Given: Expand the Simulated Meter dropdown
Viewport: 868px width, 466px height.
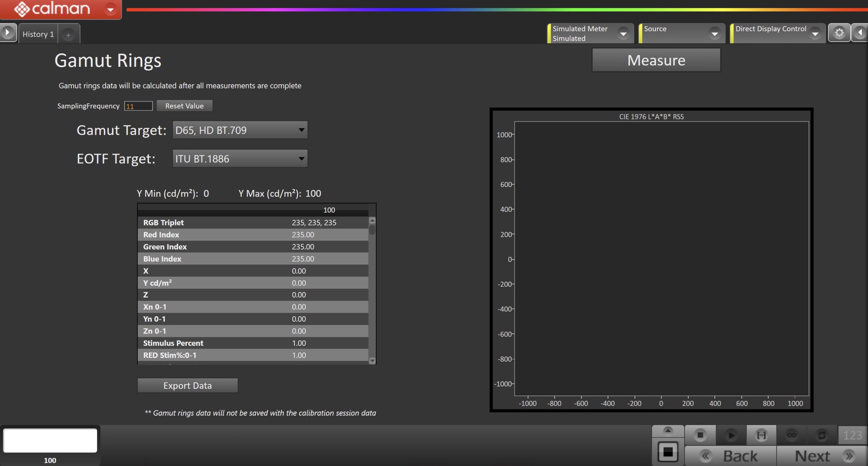Looking at the screenshot, I should [623, 34].
